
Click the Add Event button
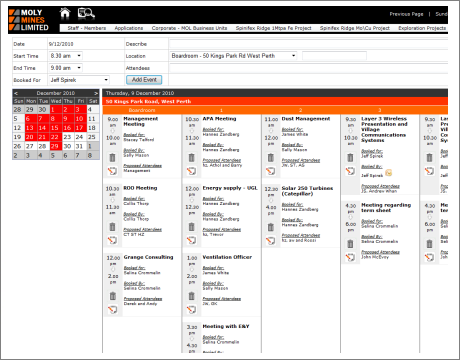[144, 80]
